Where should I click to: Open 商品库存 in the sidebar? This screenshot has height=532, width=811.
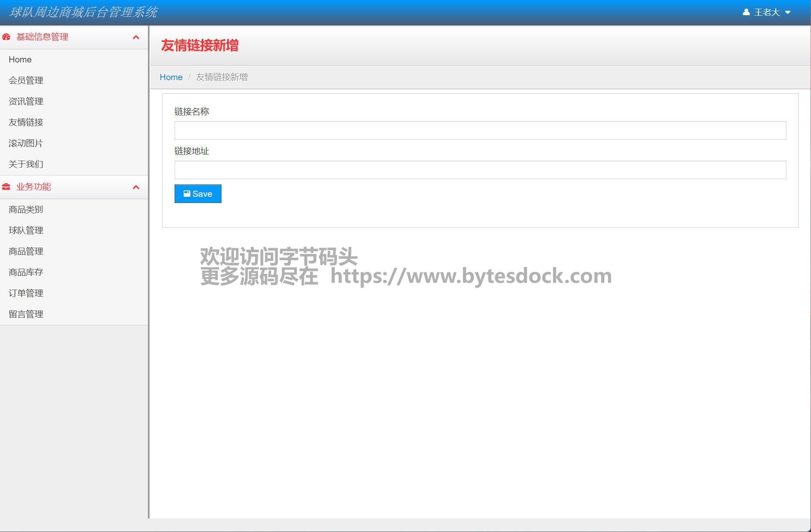[x=26, y=272]
